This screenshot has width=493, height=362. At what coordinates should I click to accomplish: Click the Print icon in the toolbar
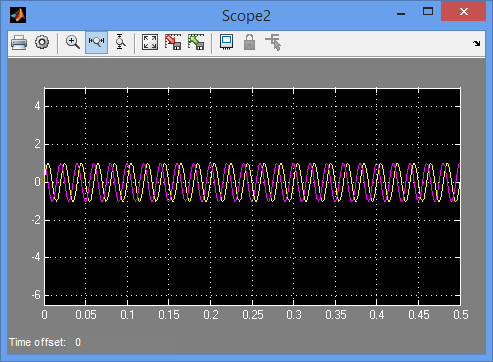point(19,43)
